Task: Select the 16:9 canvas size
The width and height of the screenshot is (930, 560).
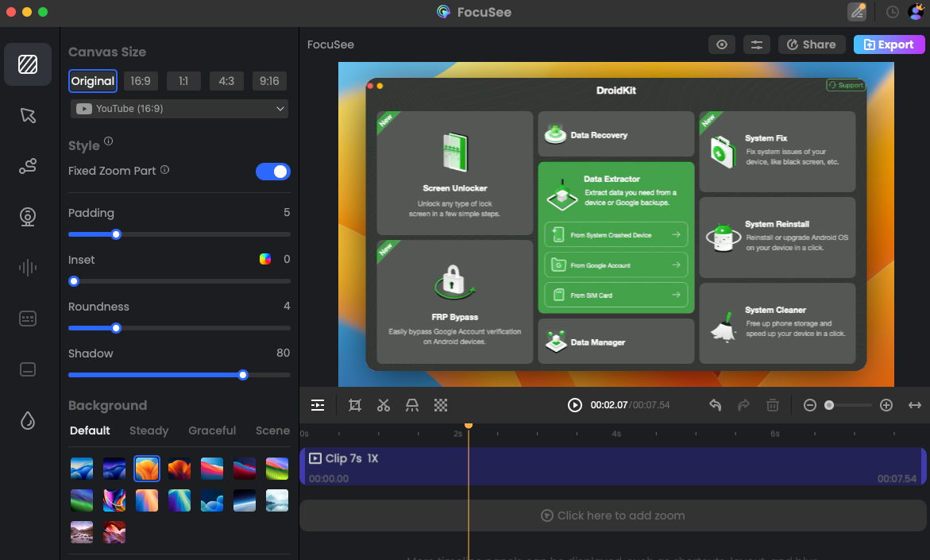Action: point(141,81)
